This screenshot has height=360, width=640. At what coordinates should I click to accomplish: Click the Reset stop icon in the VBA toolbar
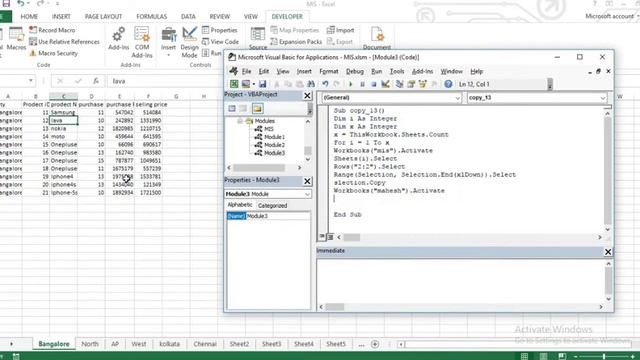[373, 84]
